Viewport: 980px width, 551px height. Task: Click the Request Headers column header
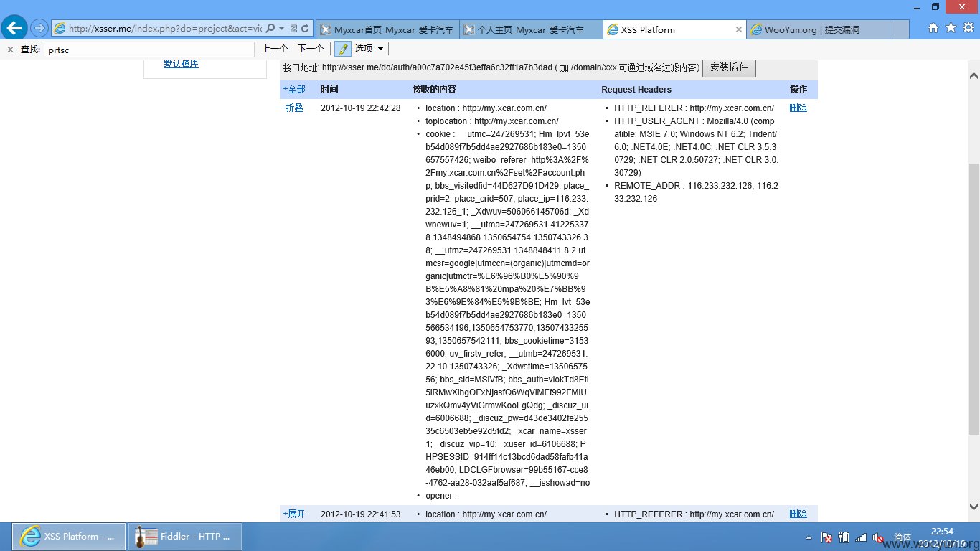636,90
